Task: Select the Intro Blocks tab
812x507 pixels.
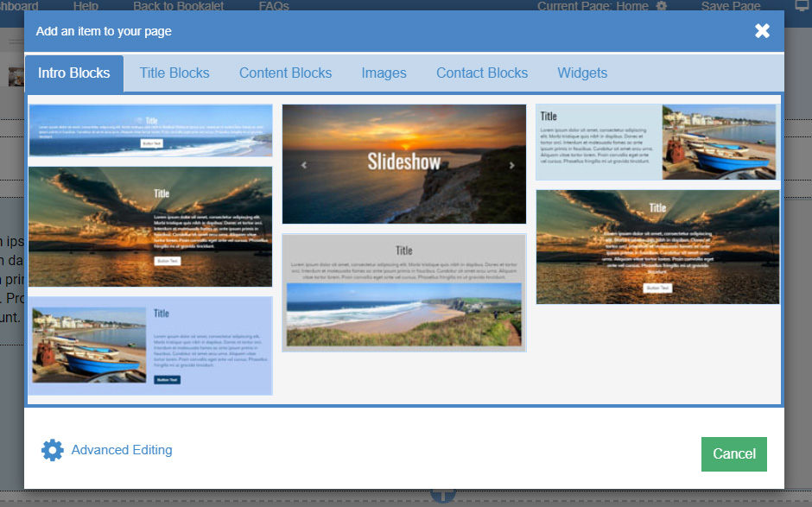Action: (x=74, y=73)
